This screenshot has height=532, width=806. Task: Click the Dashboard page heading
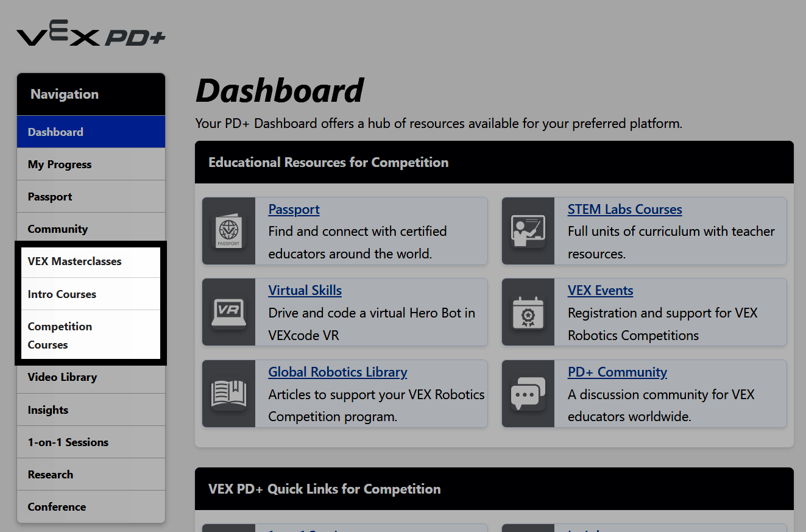280,90
